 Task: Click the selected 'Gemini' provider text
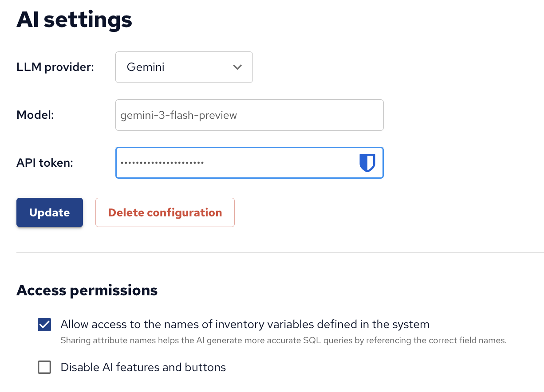click(x=146, y=67)
